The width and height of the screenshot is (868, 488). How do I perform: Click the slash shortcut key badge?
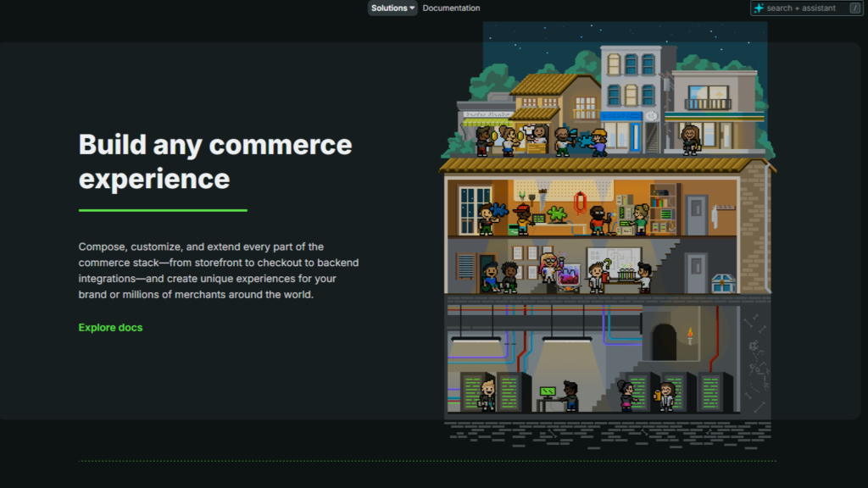point(854,8)
